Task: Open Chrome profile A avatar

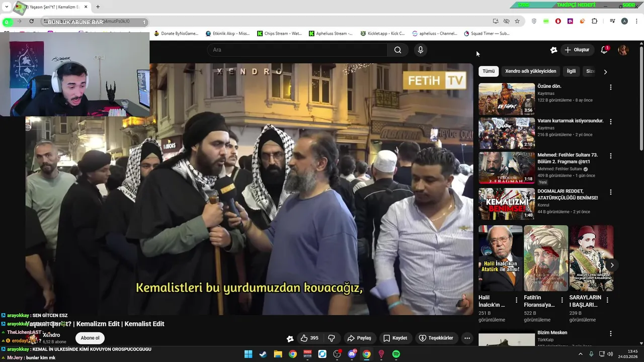Action: point(624,21)
